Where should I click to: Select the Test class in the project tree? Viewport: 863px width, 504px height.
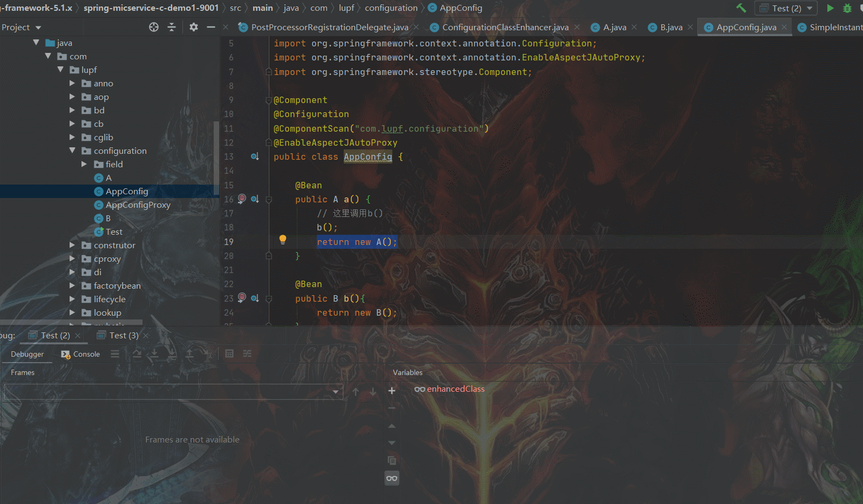click(x=114, y=231)
